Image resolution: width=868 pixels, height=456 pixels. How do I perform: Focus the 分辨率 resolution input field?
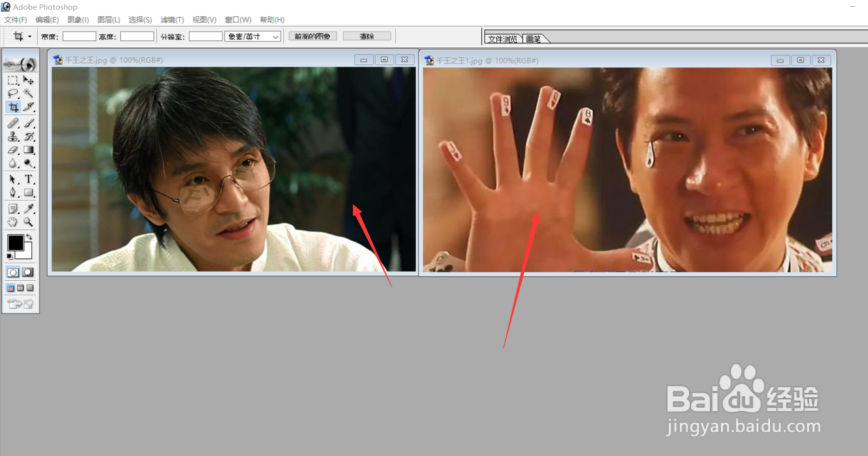click(x=206, y=36)
